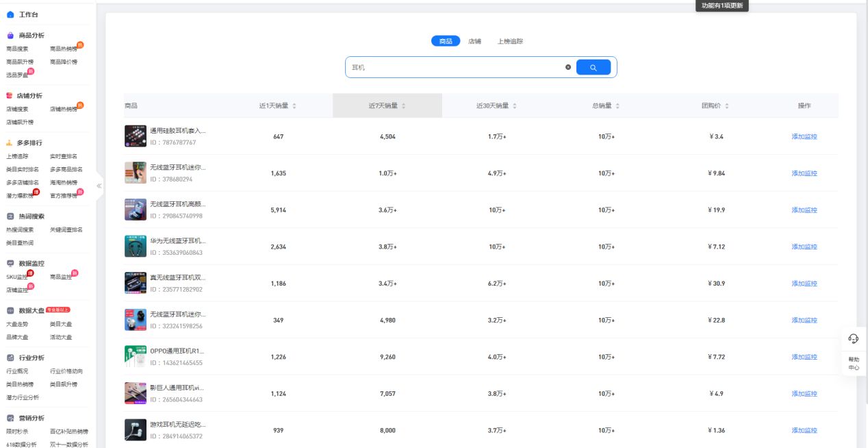868x448 pixels.
Task: Open thumbnail of 游戏耳机无延迟 product
Action: click(x=136, y=430)
